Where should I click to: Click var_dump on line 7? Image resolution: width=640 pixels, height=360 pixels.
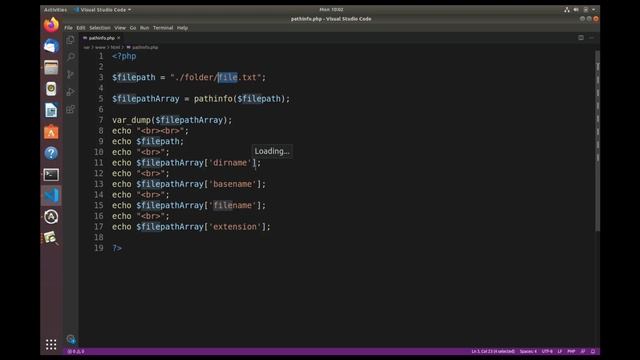[x=131, y=120]
